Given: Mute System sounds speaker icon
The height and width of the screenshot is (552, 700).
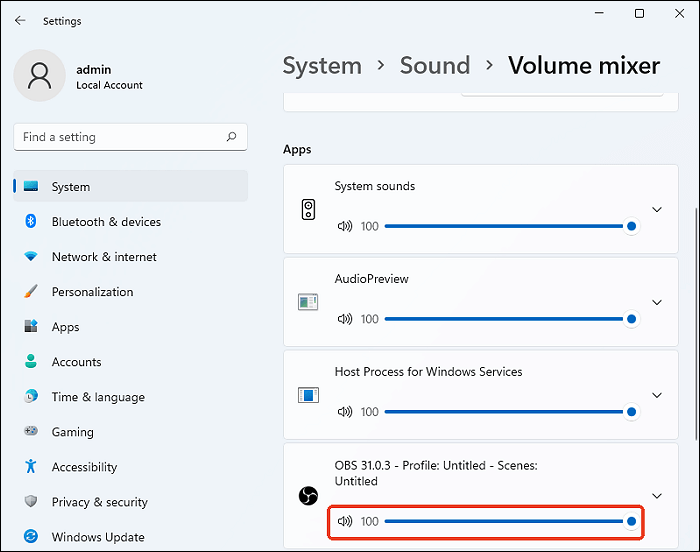Looking at the screenshot, I should pos(345,226).
